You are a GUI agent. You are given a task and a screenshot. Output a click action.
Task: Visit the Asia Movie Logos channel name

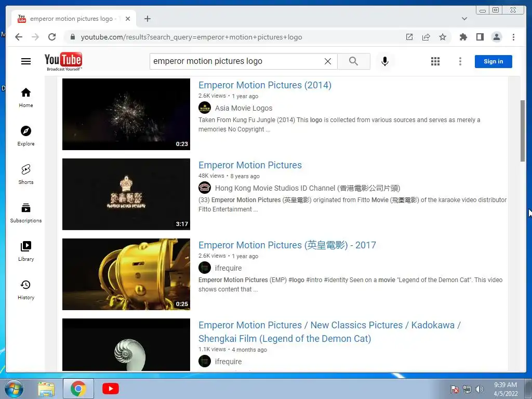[x=244, y=108]
